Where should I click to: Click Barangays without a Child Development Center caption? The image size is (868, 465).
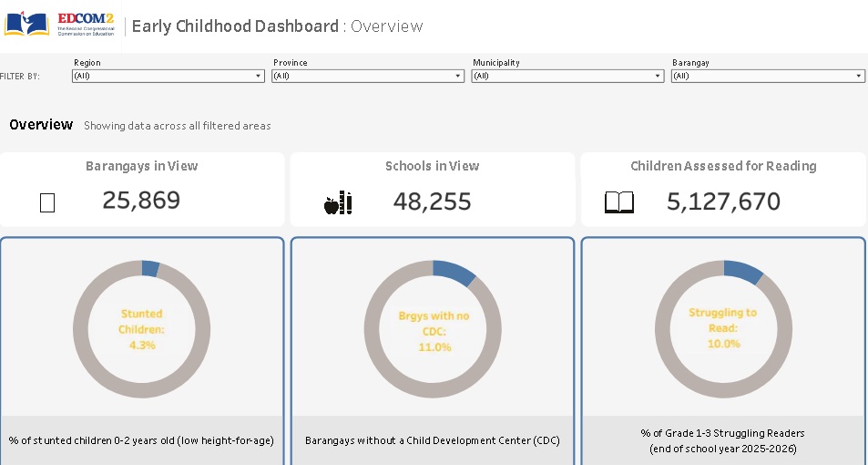433,440
